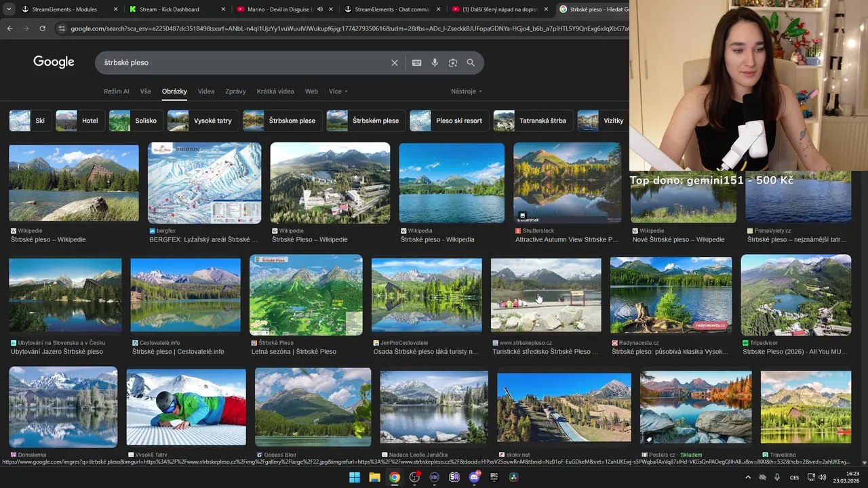The width and height of the screenshot is (868, 488).
Task: Select the Vše results tab
Action: point(146,91)
